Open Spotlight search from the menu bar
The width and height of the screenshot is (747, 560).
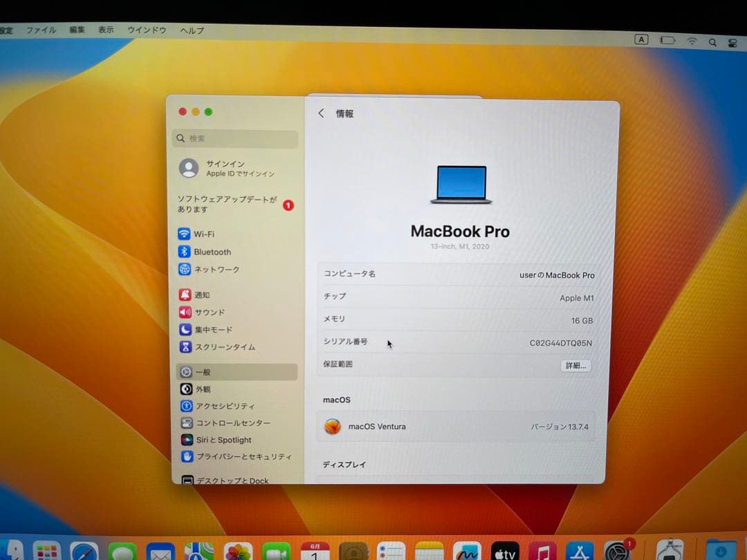coord(712,41)
